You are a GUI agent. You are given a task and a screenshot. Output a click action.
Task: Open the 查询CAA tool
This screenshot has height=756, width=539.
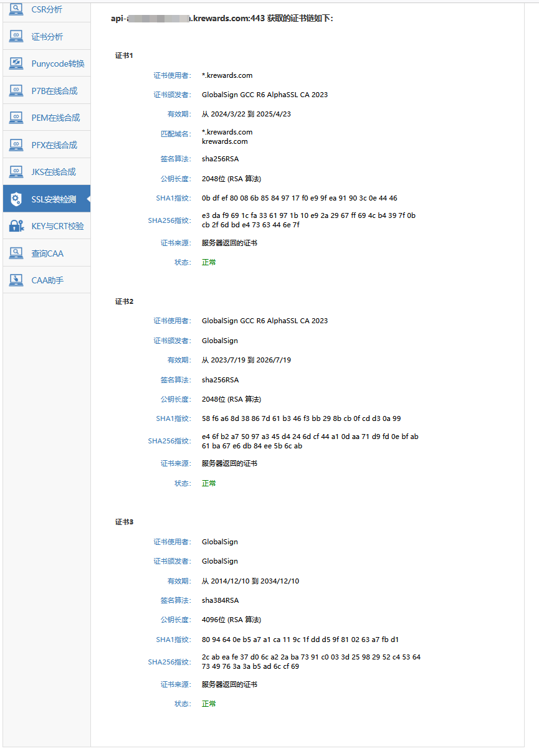tap(47, 253)
